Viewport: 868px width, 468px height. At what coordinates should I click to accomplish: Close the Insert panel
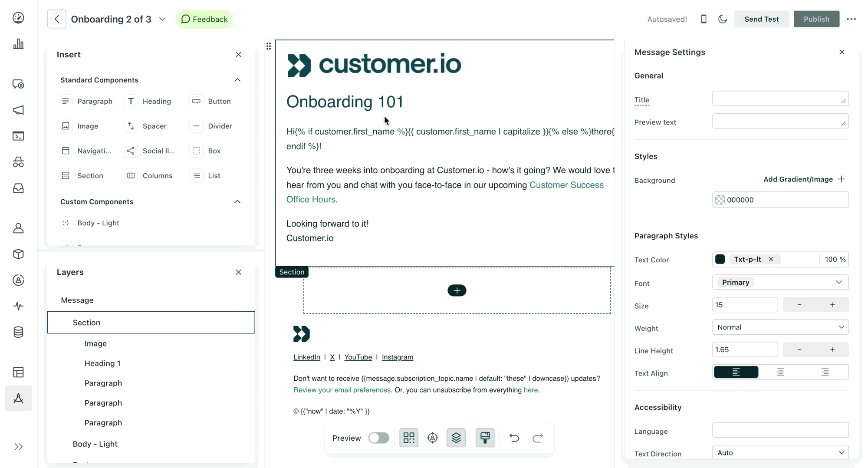click(239, 54)
